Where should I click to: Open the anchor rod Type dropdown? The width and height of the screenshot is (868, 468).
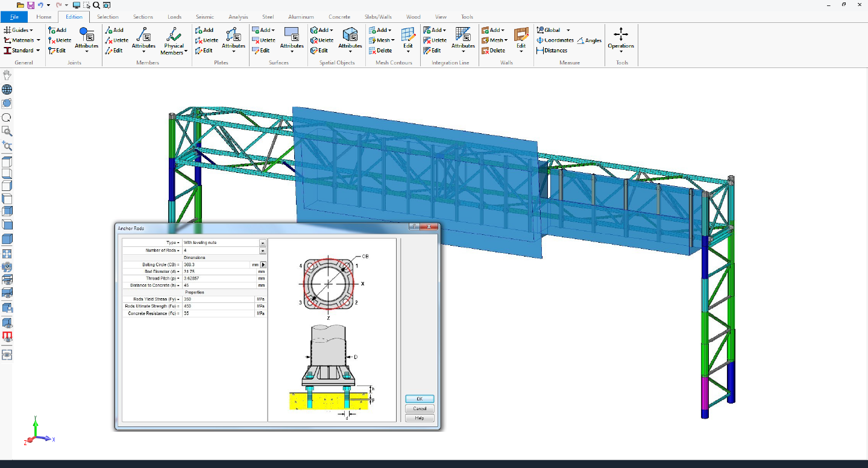point(262,242)
